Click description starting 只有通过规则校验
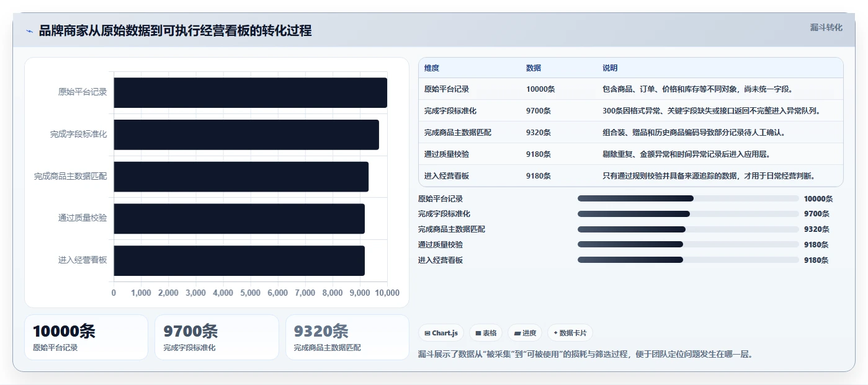The width and height of the screenshot is (868, 385). point(709,176)
